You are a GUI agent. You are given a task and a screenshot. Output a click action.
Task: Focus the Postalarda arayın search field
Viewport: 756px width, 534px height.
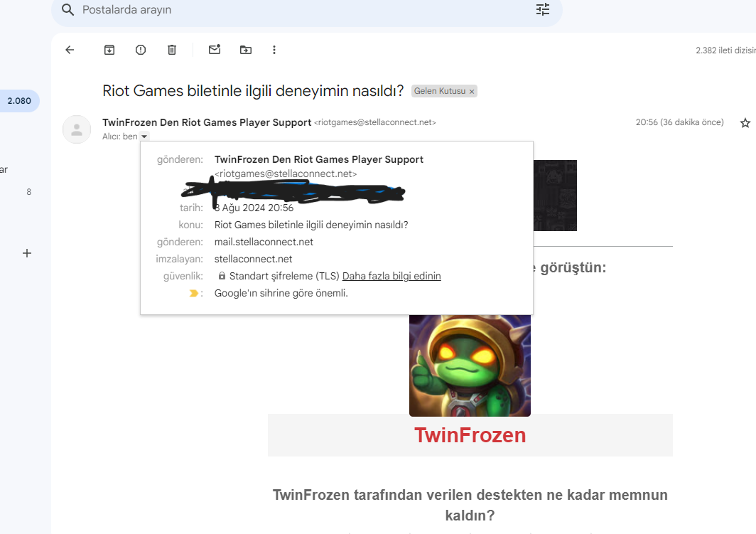pyautogui.click(x=307, y=10)
